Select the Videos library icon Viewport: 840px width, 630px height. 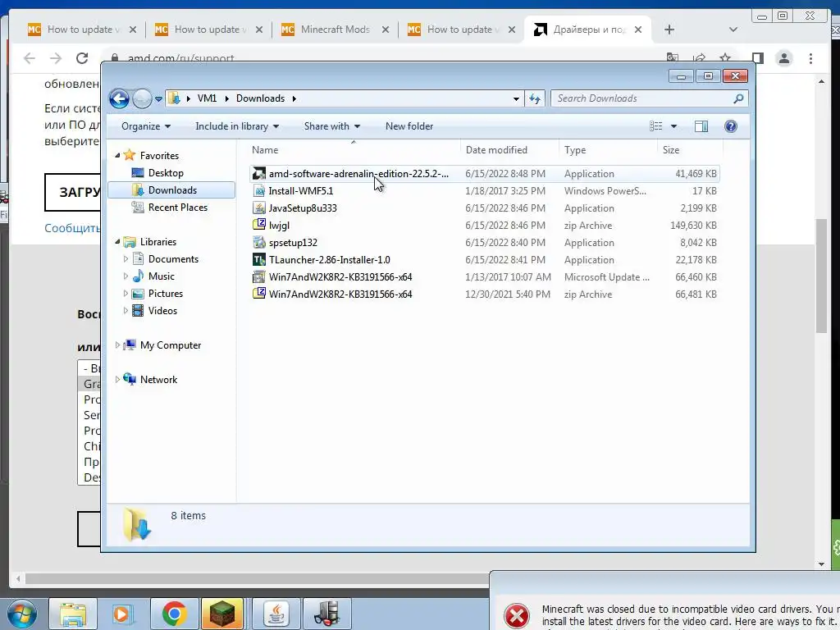pyautogui.click(x=138, y=311)
